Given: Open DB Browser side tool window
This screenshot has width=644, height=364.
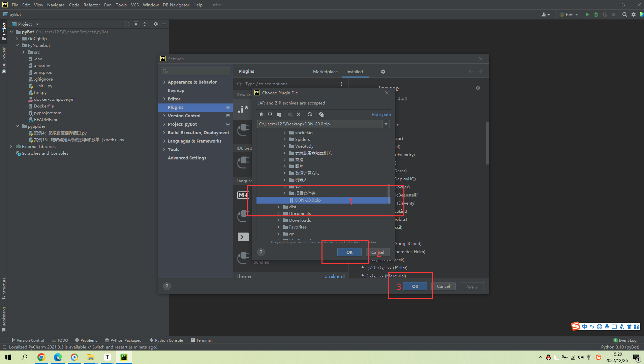Looking at the screenshot, I should (4, 60).
